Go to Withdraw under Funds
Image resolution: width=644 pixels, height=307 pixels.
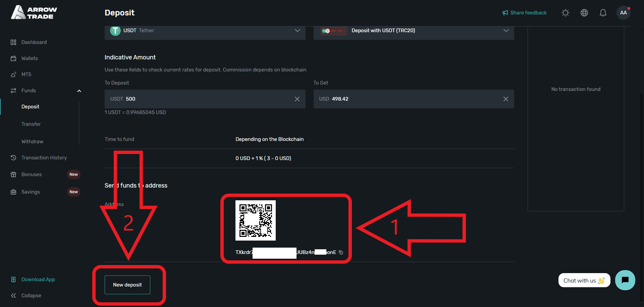tap(32, 142)
